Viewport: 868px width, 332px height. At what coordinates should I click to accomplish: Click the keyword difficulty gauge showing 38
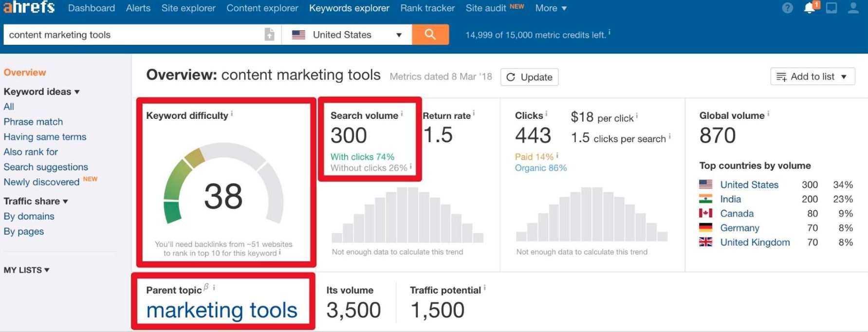pyautogui.click(x=223, y=184)
